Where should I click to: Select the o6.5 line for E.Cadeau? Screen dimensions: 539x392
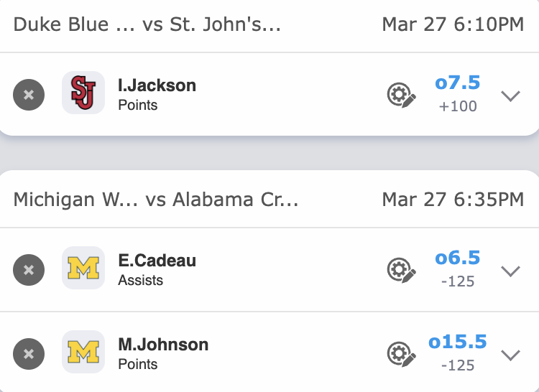458,258
